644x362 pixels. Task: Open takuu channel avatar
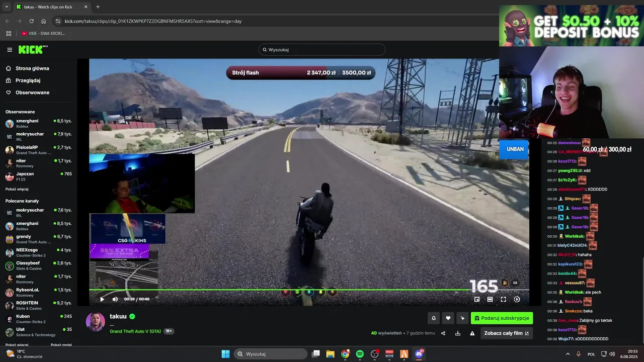pos(95,322)
